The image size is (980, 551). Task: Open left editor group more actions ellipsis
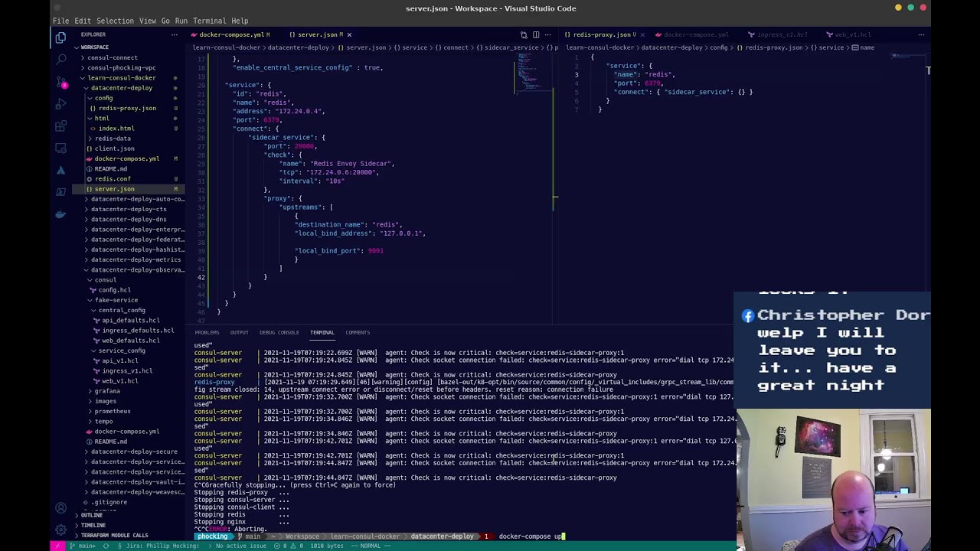coord(548,34)
